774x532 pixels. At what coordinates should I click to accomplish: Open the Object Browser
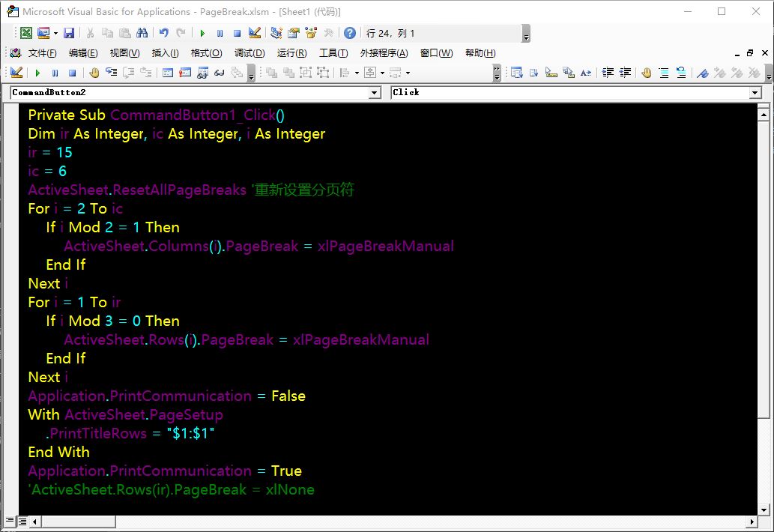tap(311, 33)
